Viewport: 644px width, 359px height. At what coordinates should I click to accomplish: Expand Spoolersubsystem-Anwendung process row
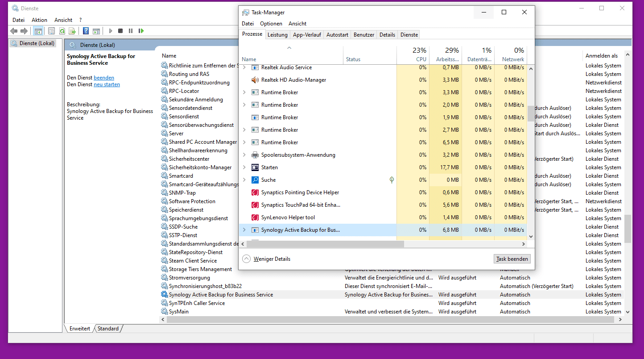(244, 155)
